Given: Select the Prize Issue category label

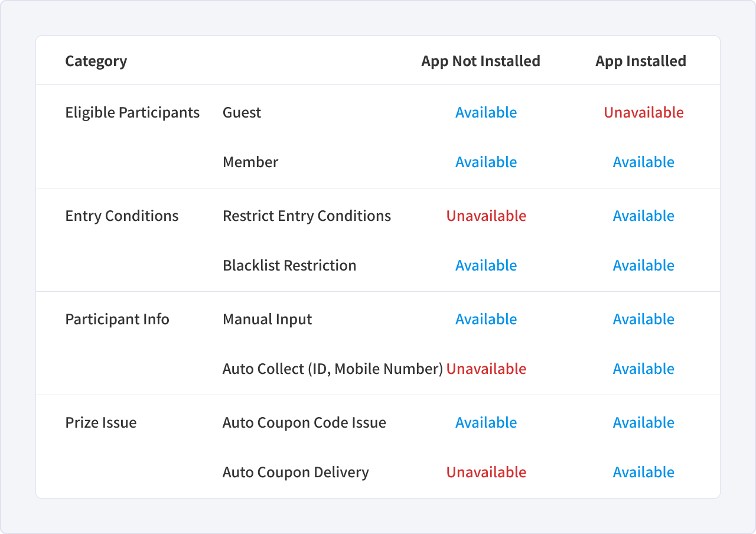Looking at the screenshot, I should tap(101, 422).
